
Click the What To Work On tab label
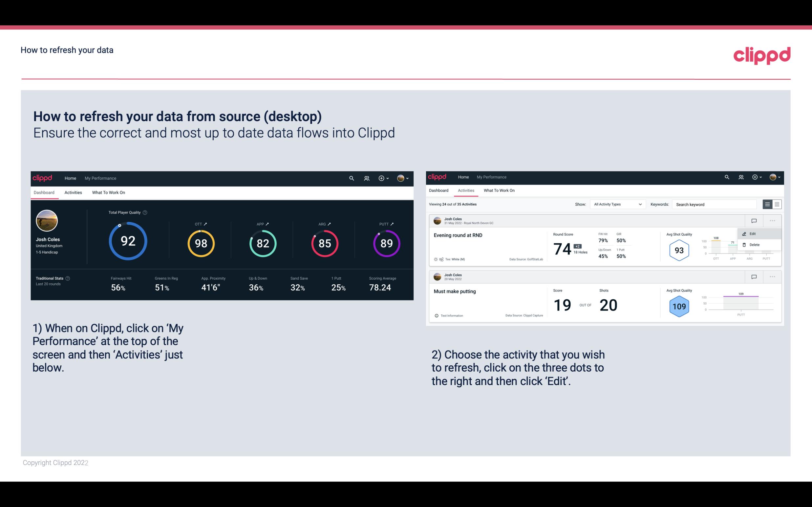(108, 192)
